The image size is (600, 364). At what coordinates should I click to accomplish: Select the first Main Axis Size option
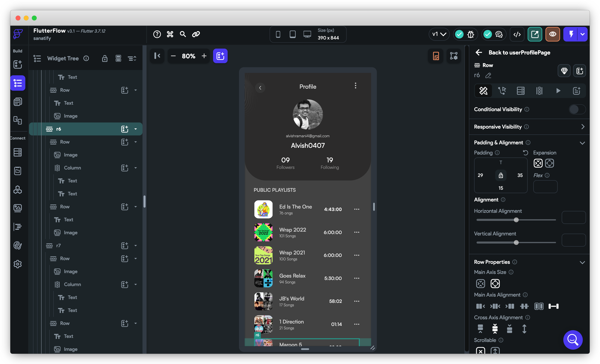480,283
